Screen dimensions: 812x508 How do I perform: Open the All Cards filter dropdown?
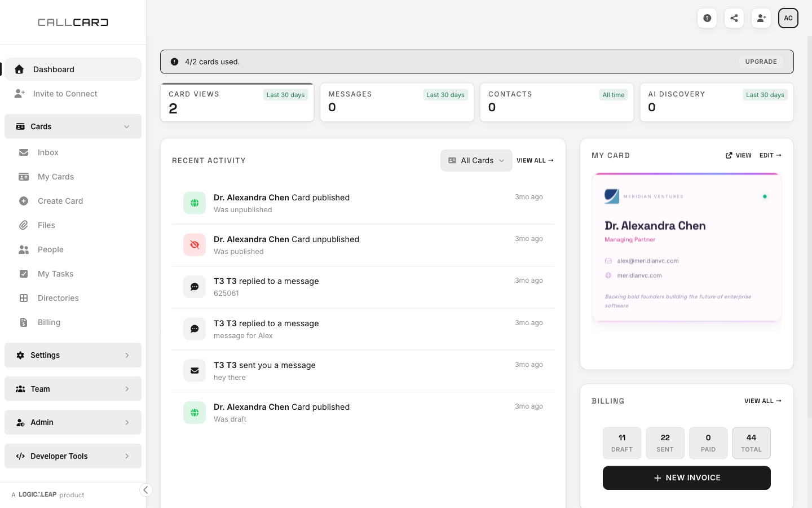[x=476, y=160]
